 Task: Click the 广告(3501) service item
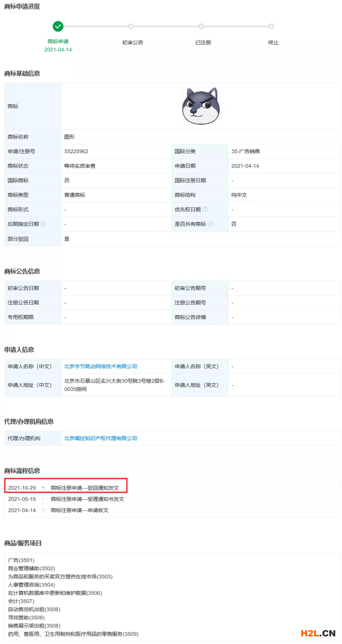point(21,560)
